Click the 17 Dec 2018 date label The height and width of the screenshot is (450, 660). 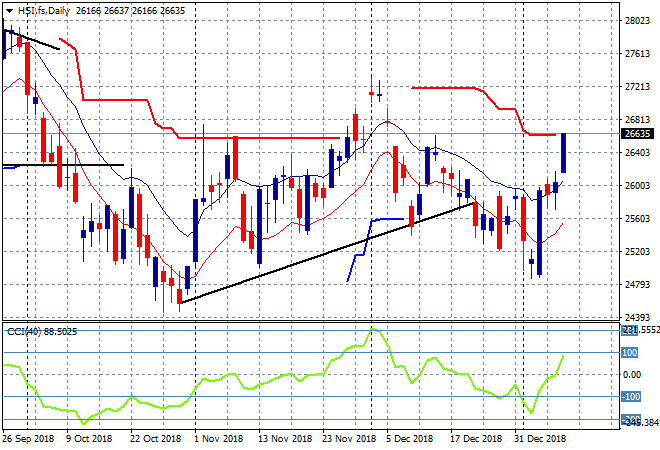pos(476,439)
